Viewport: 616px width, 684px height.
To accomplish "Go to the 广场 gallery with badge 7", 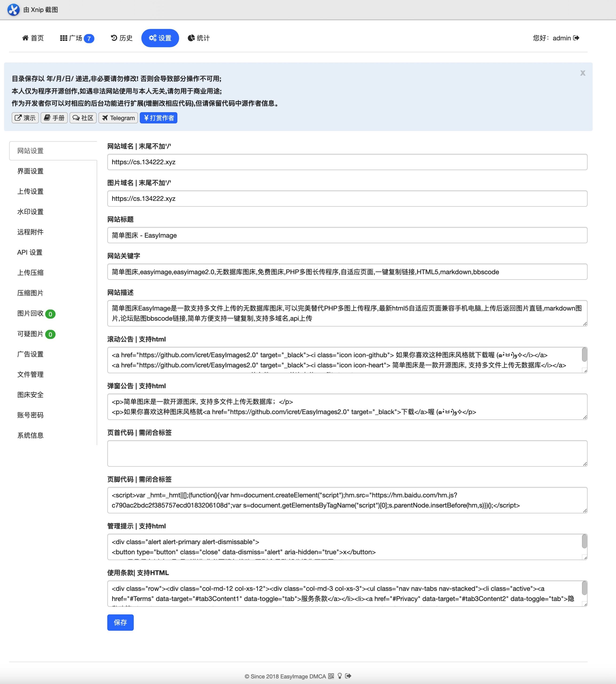I will 77,38.
